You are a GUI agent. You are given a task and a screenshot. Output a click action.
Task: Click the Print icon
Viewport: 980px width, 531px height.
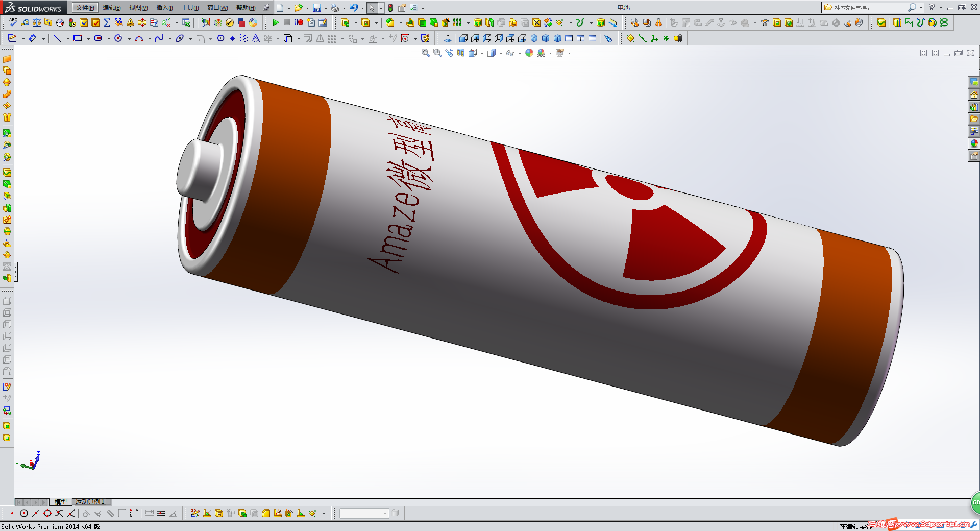[335, 8]
